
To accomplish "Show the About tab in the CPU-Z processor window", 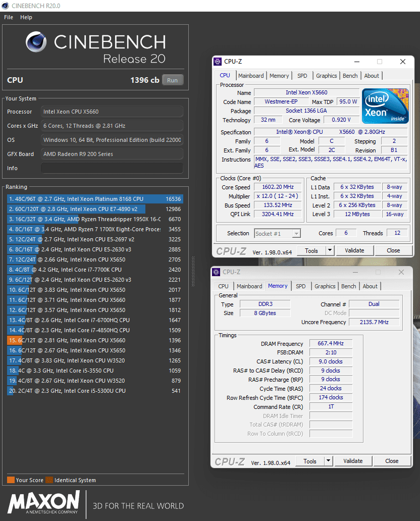I will [x=372, y=76].
